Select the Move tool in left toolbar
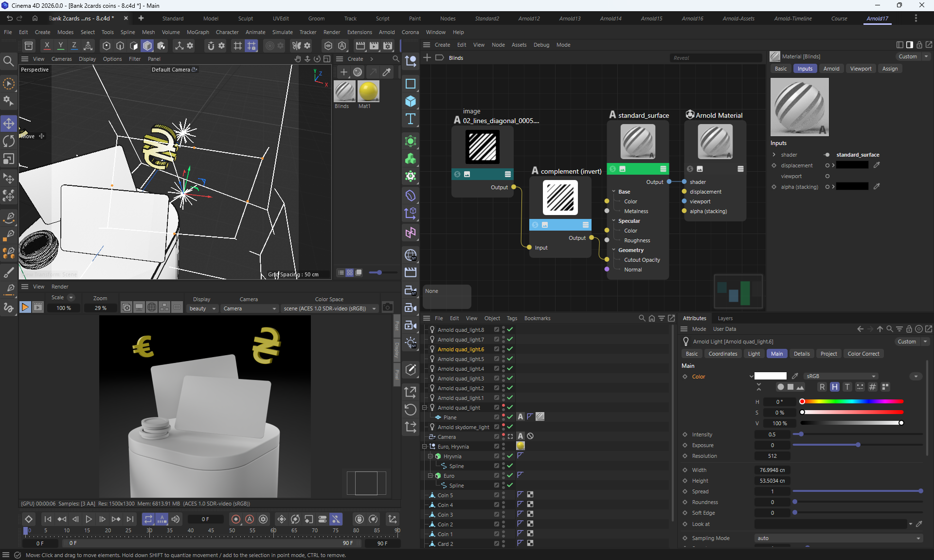934x560 pixels. tap(9, 124)
